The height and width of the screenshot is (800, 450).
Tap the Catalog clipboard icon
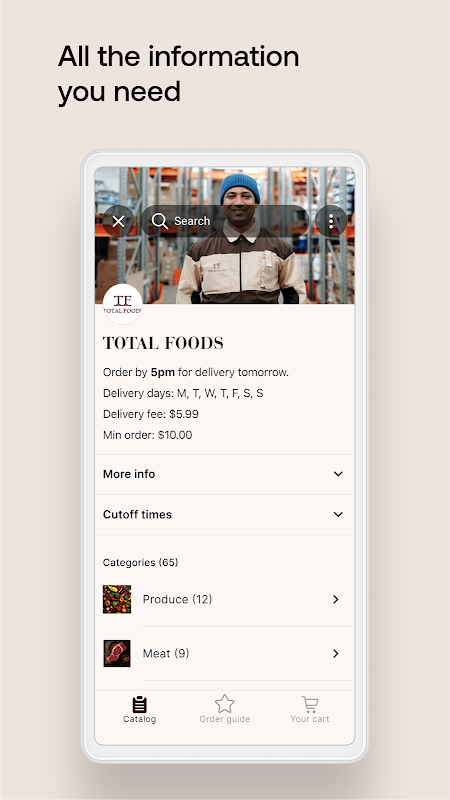[139, 704]
